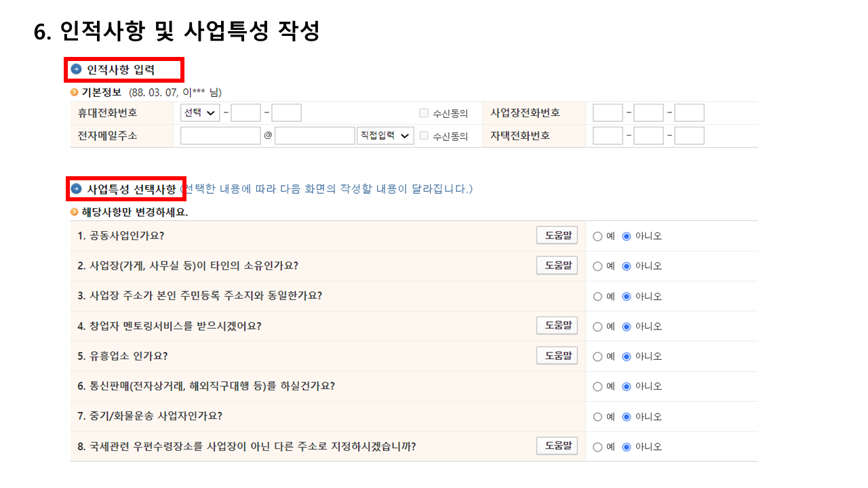Image resolution: width=868 pixels, height=488 pixels.
Task: Open 도움말 for the 공동사업 question
Action: coord(557,235)
